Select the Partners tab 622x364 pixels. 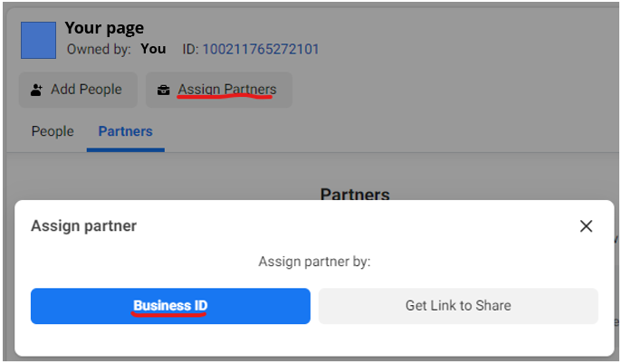(125, 131)
